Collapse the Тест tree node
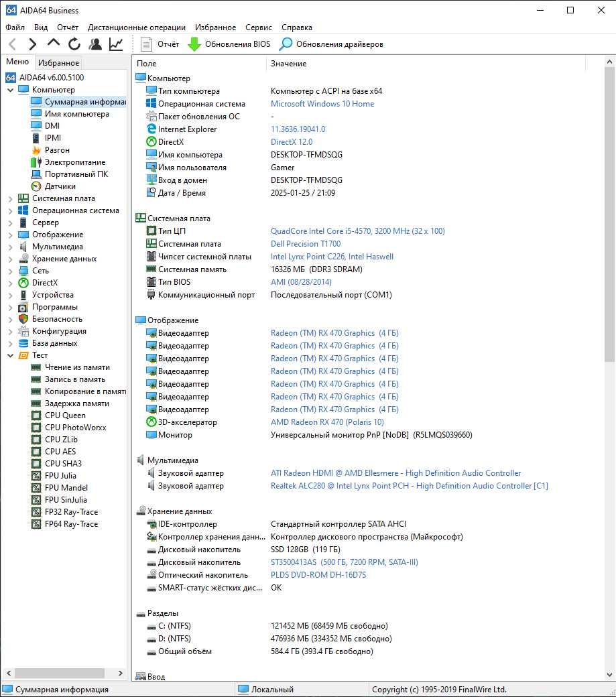The height and width of the screenshot is (697, 616). coord(10,355)
